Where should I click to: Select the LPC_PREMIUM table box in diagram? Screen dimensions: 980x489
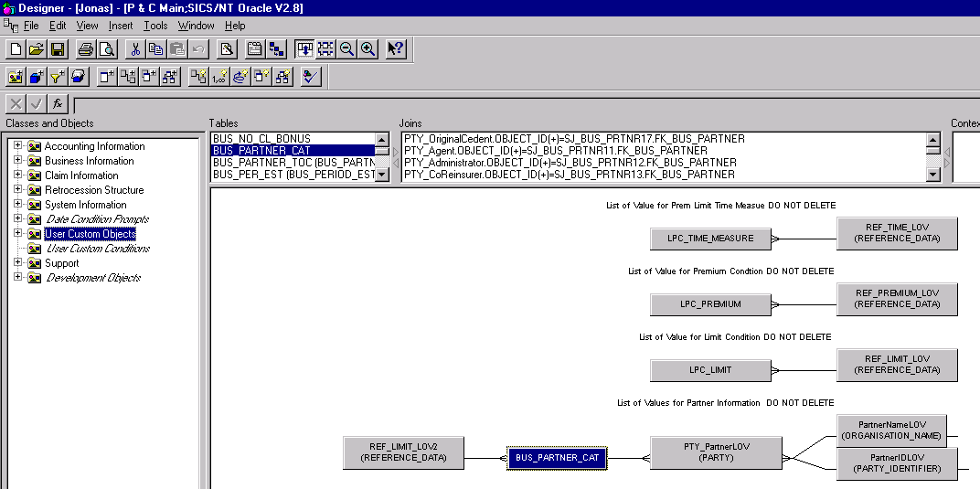(710, 304)
